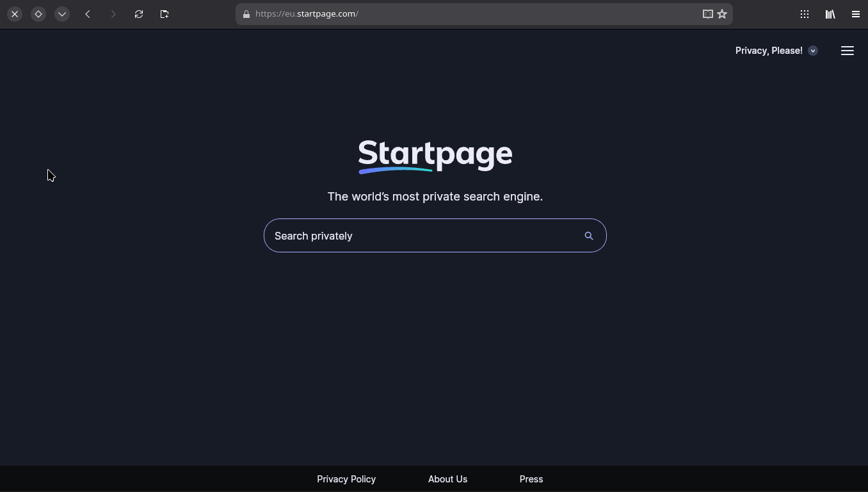
Task: Click the padlock site security icon
Action: [246, 14]
